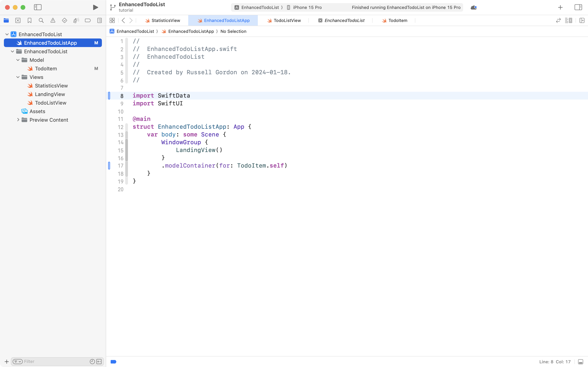The width and height of the screenshot is (588, 367).
Task: Switch to the StatisticsView tab
Action: click(166, 20)
